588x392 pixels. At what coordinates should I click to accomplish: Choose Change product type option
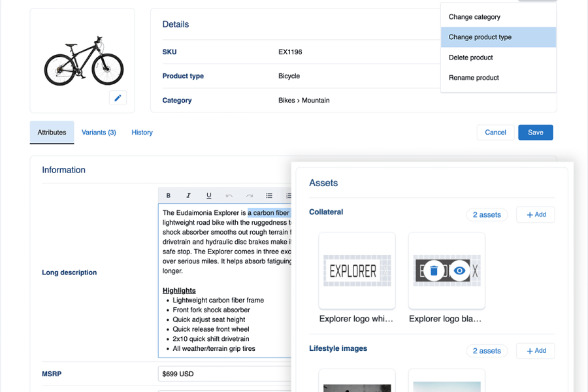tap(480, 37)
